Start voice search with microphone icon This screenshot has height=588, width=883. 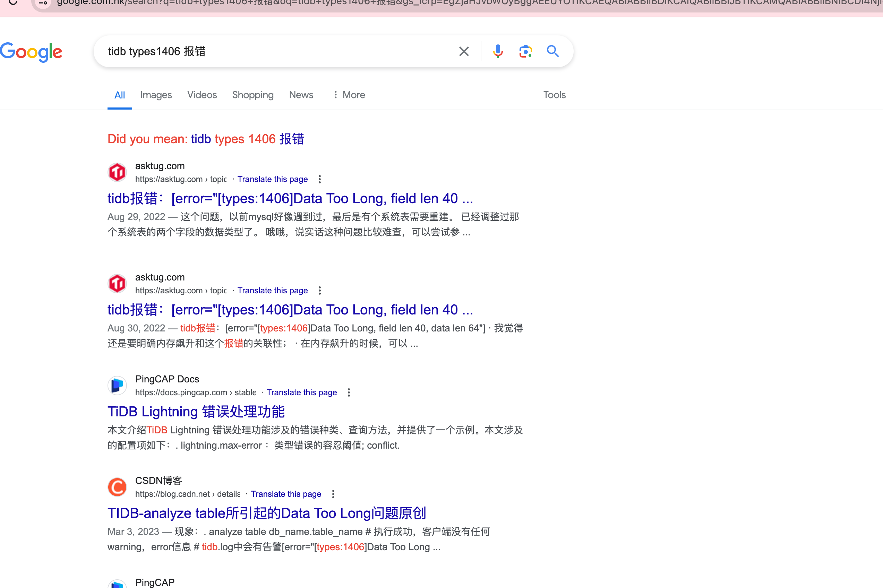pos(498,51)
